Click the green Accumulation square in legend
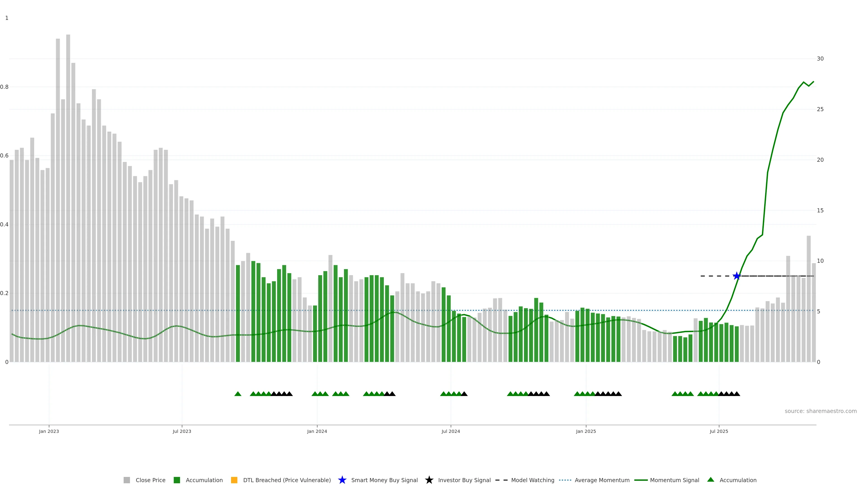The height and width of the screenshot is (488, 868). click(x=177, y=480)
